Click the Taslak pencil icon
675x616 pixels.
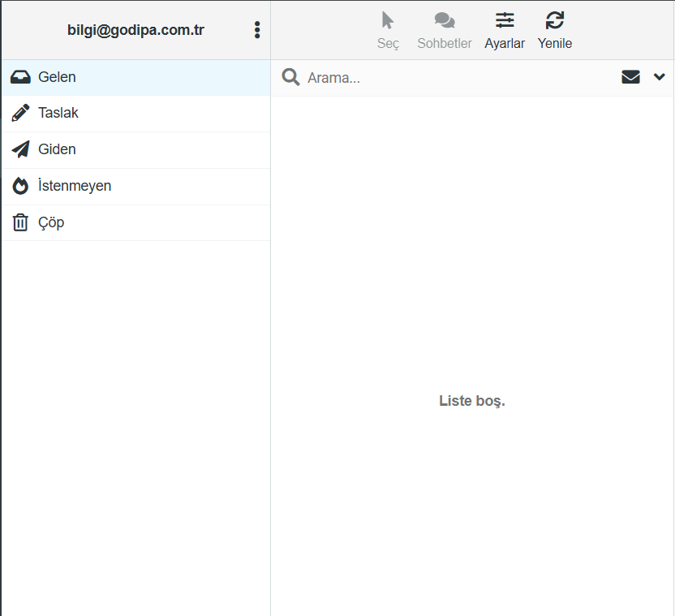click(x=20, y=114)
